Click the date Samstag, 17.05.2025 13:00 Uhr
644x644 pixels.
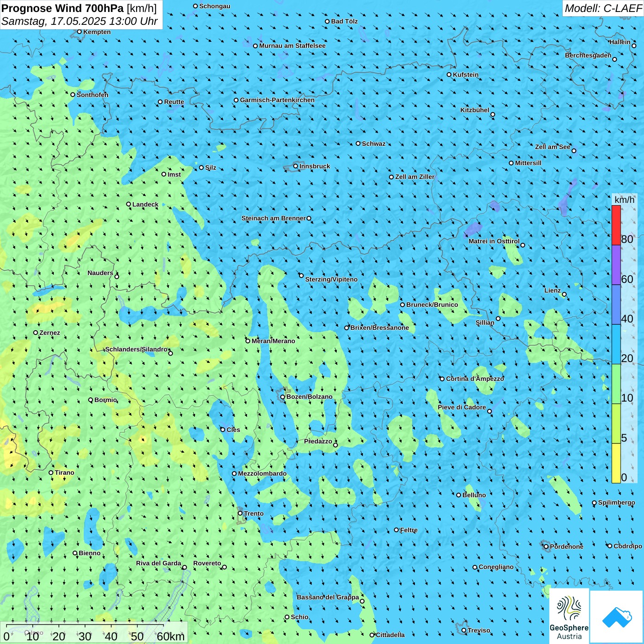(x=80, y=21)
